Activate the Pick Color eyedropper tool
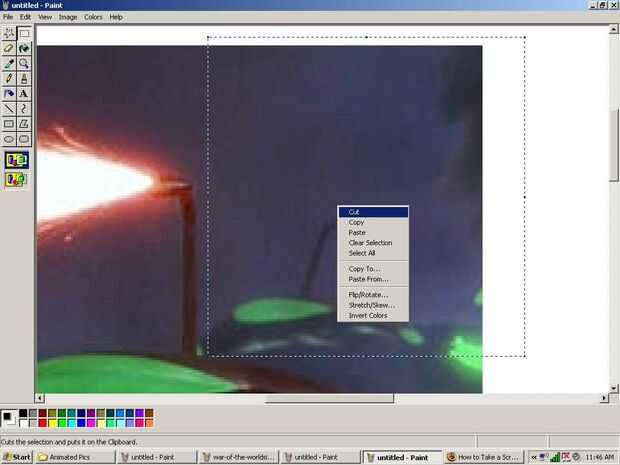 (9, 64)
